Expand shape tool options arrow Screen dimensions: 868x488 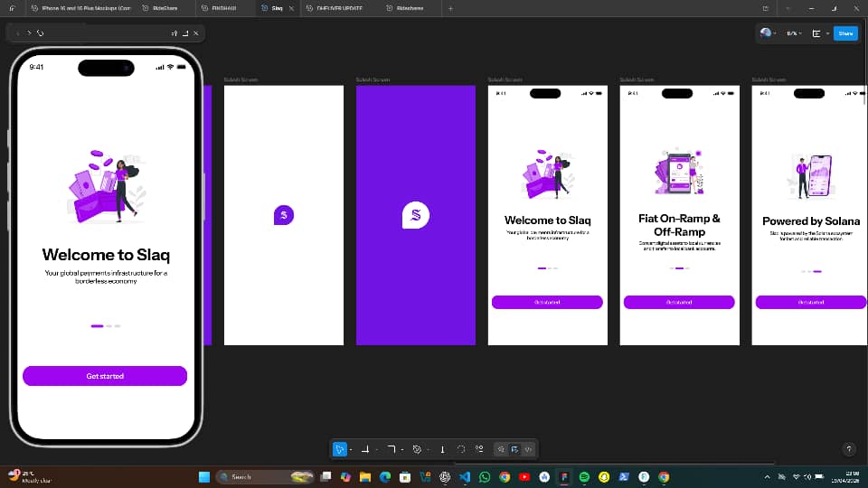[402, 450]
